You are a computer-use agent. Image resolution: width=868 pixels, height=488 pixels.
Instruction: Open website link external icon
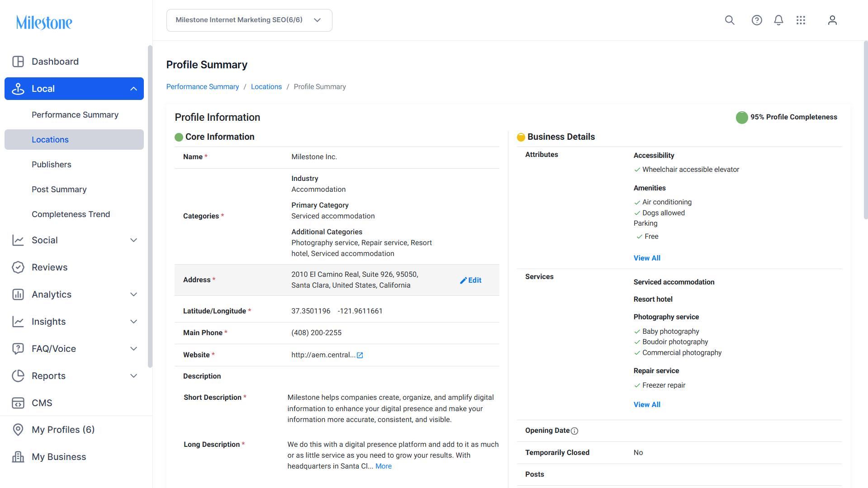click(360, 355)
